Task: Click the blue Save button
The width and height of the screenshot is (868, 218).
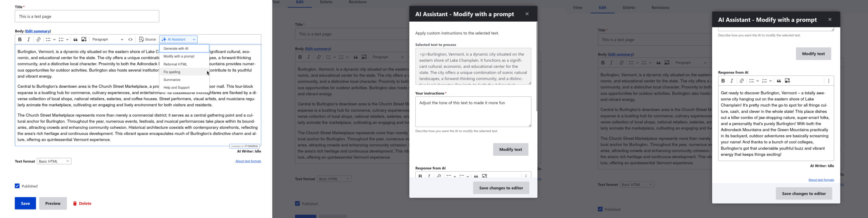Action: click(x=25, y=203)
